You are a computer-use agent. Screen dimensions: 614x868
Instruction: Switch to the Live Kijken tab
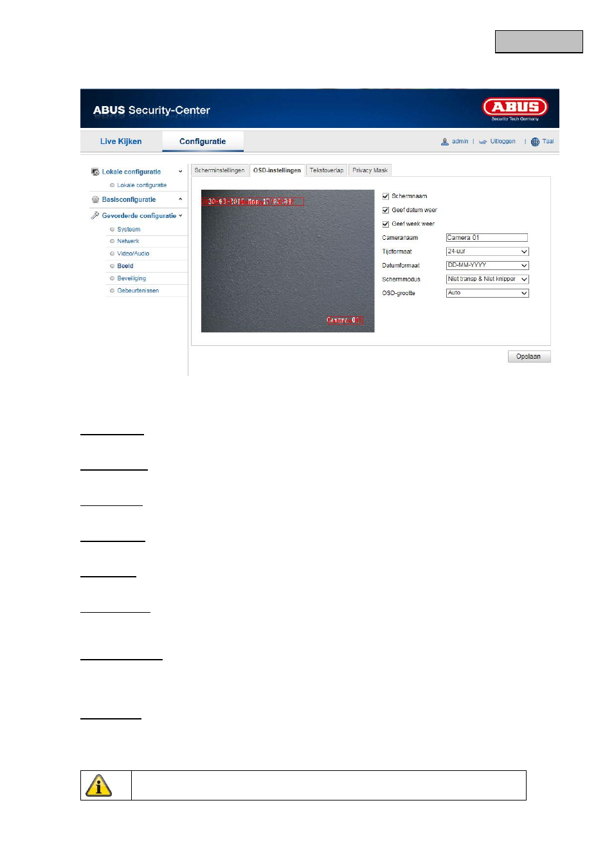point(121,141)
